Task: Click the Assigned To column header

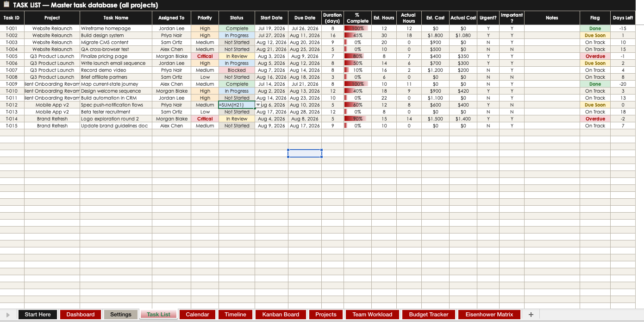Action: tap(171, 18)
